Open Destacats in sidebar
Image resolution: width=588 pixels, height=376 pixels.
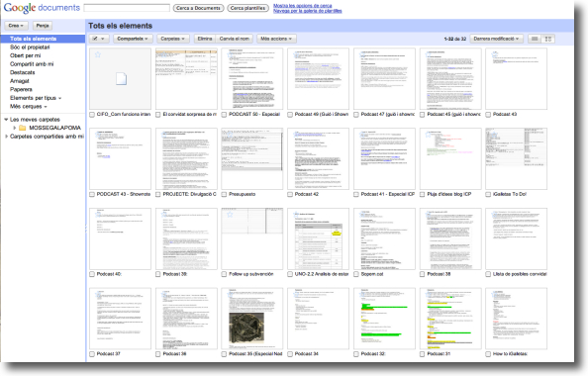tap(22, 72)
